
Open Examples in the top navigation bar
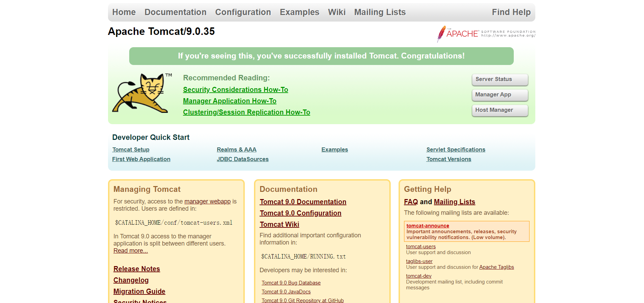click(x=299, y=12)
